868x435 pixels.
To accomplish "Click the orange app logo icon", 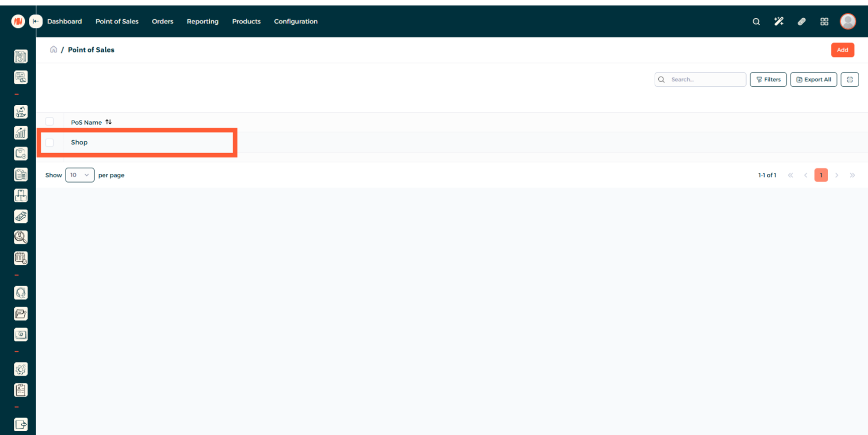I will pyautogui.click(x=18, y=21).
